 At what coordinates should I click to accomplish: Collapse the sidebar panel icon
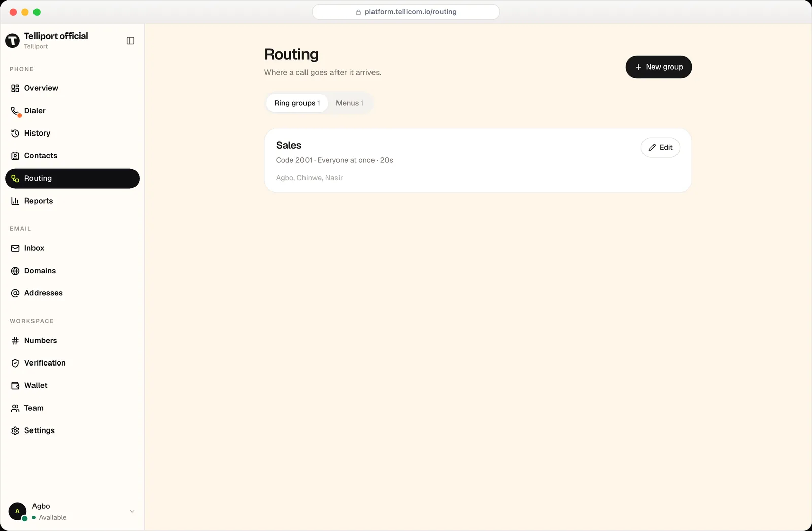130,41
